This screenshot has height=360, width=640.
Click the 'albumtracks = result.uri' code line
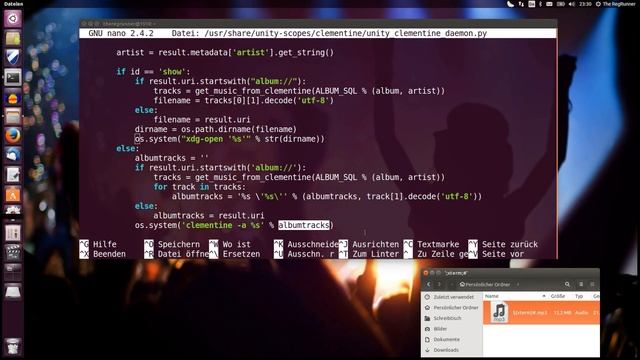point(209,215)
